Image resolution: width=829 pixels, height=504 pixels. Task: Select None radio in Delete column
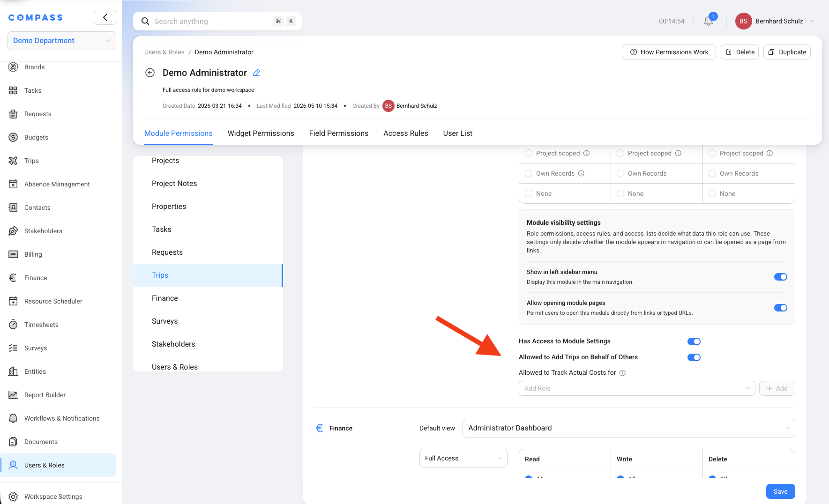click(x=712, y=193)
